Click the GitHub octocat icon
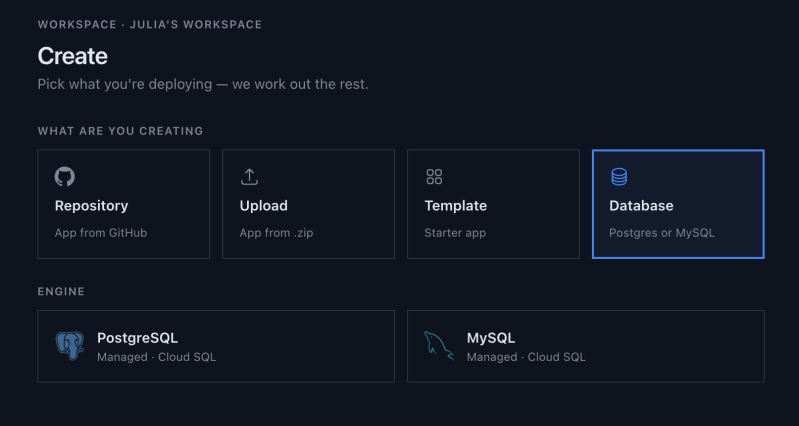 (x=65, y=177)
